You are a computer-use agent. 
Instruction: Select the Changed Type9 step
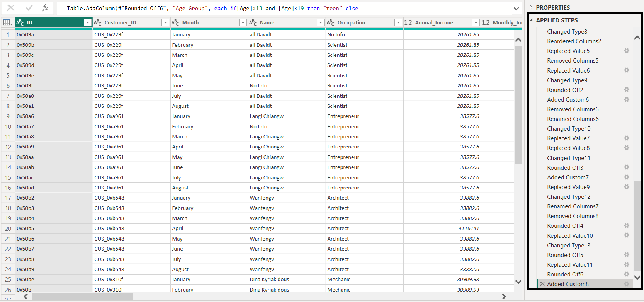(x=567, y=80)
